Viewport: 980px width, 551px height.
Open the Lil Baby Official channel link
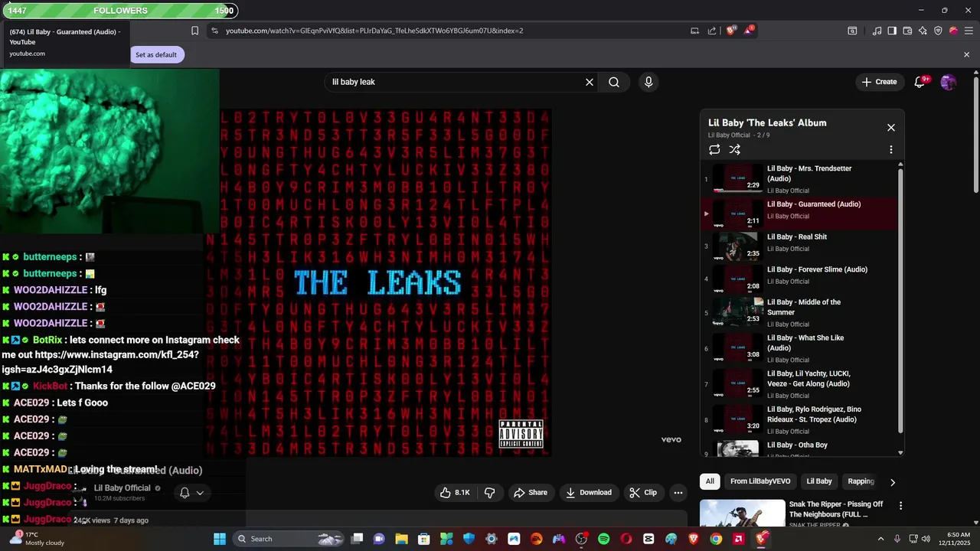122,488
